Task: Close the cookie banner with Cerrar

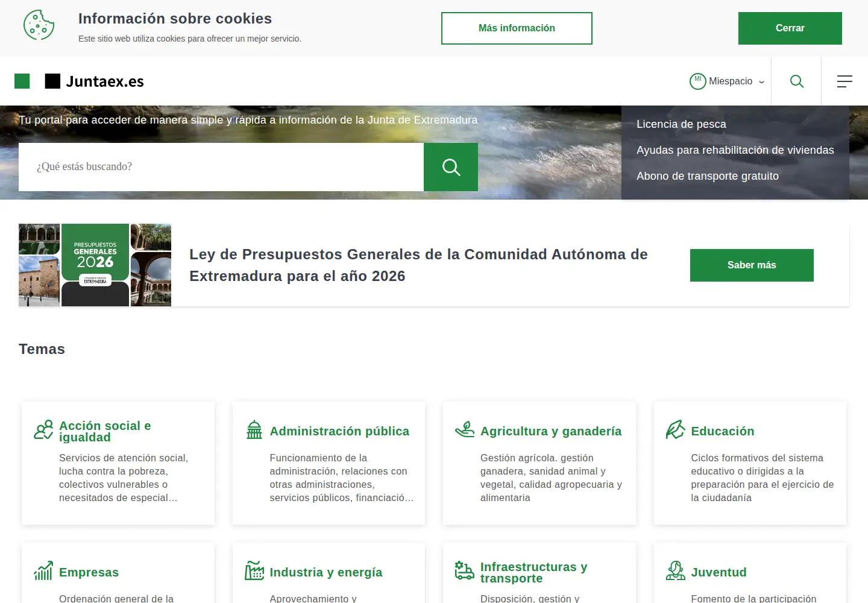Action: pyautogui.click(x=790, y=28)
